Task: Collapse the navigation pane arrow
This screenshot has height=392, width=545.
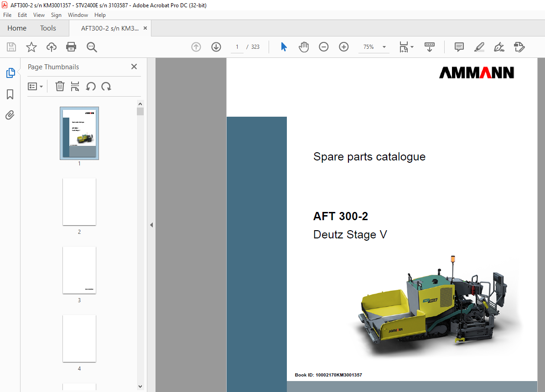Action: [x=151, y=225]
